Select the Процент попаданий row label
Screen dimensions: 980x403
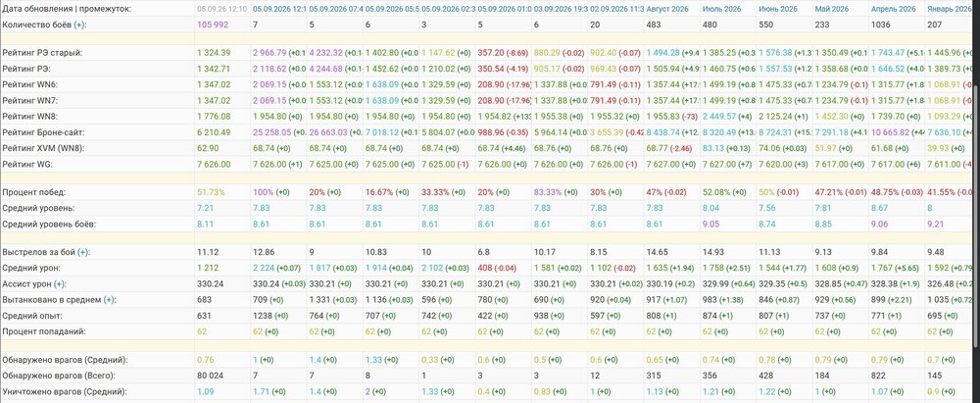(44, 331)
